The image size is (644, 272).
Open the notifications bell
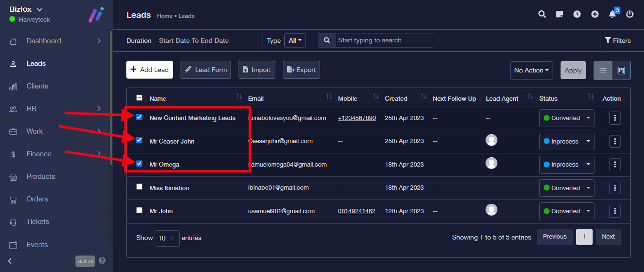click(x=612, y=14)
